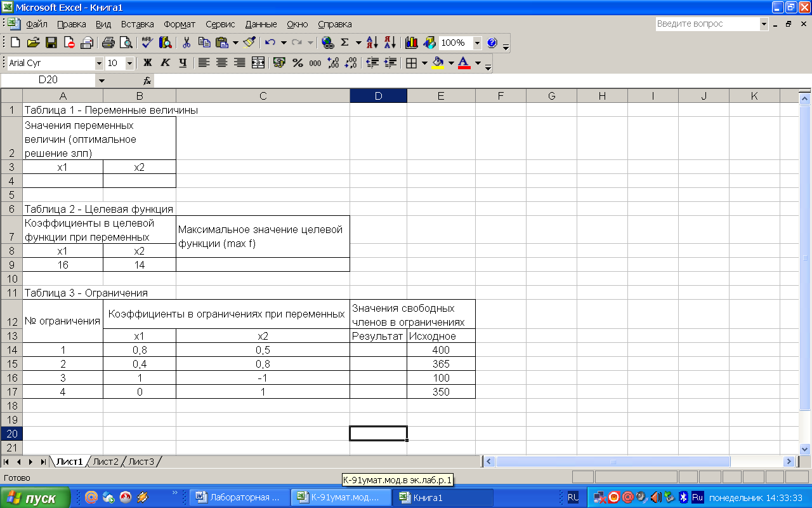Screen dimensions: 812x508
Task: Activate the Format Painter brush
Action: coord(249,43)
